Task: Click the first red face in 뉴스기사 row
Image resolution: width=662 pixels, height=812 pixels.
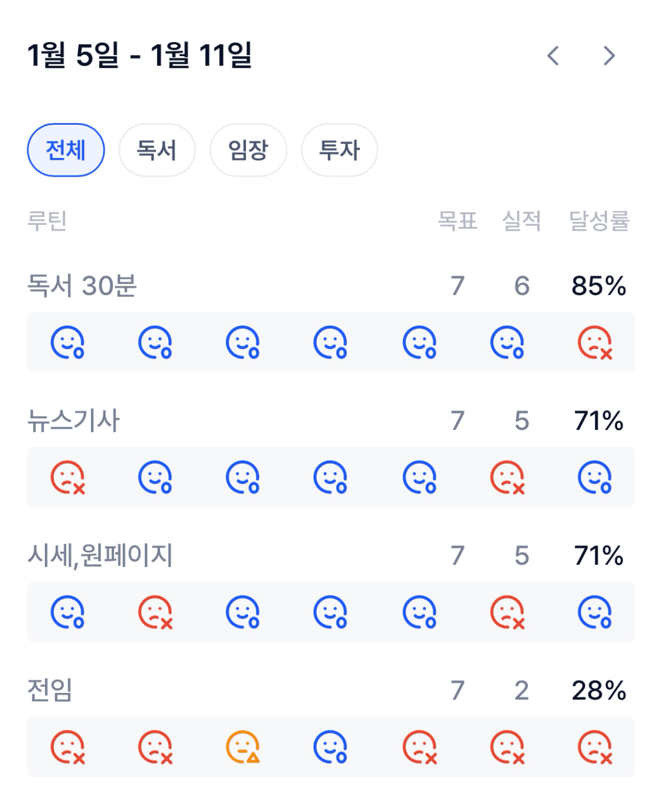Action: pyautogui.click(x=67, y=477)
